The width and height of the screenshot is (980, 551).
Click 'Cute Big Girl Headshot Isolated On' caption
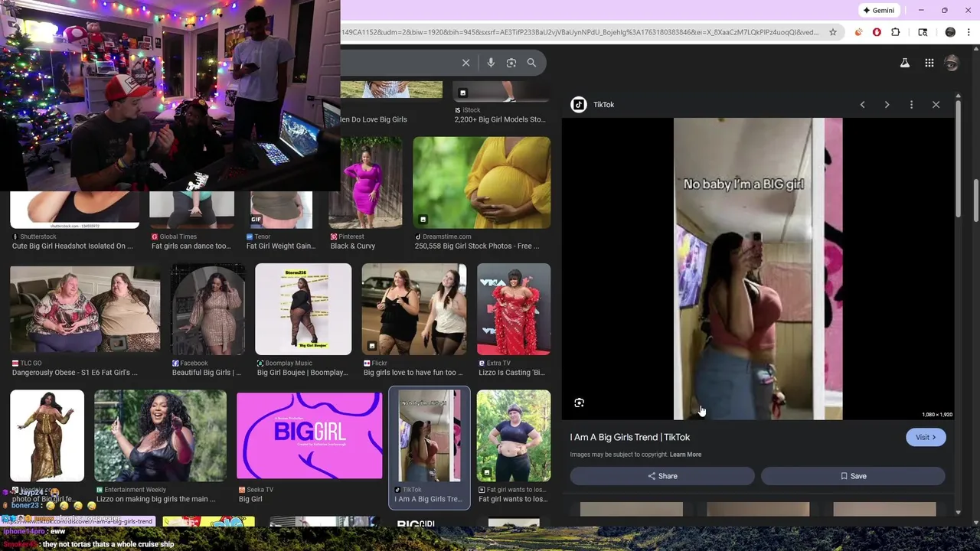pyautogui.click(x=73, y=246)
